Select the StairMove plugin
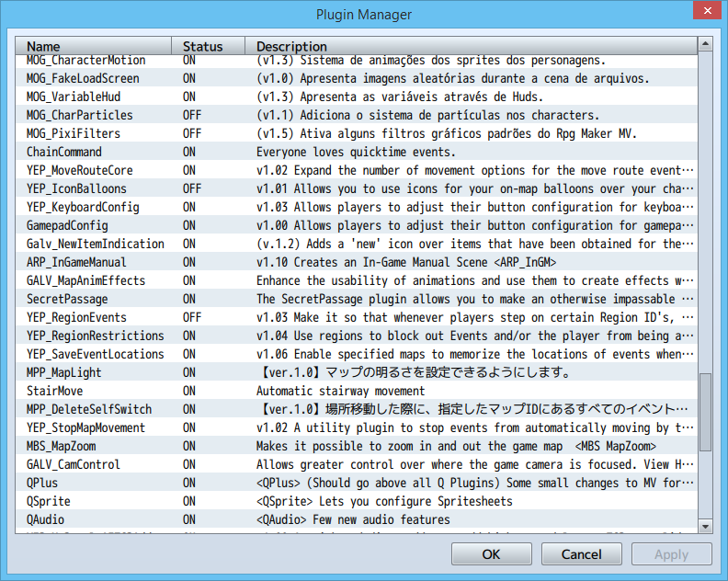728x581 pixels. [x=356, y=391]
